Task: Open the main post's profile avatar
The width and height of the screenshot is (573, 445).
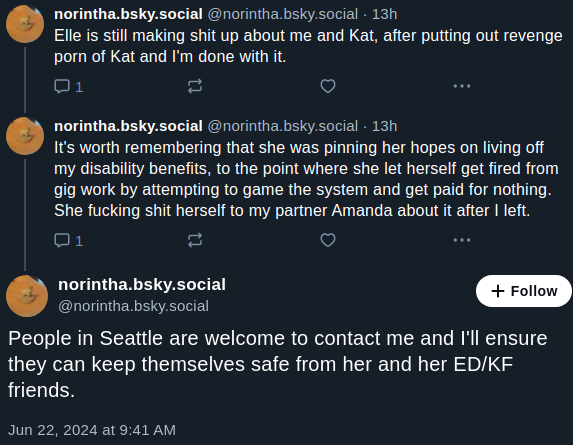Action: click(x=27, y=296)
